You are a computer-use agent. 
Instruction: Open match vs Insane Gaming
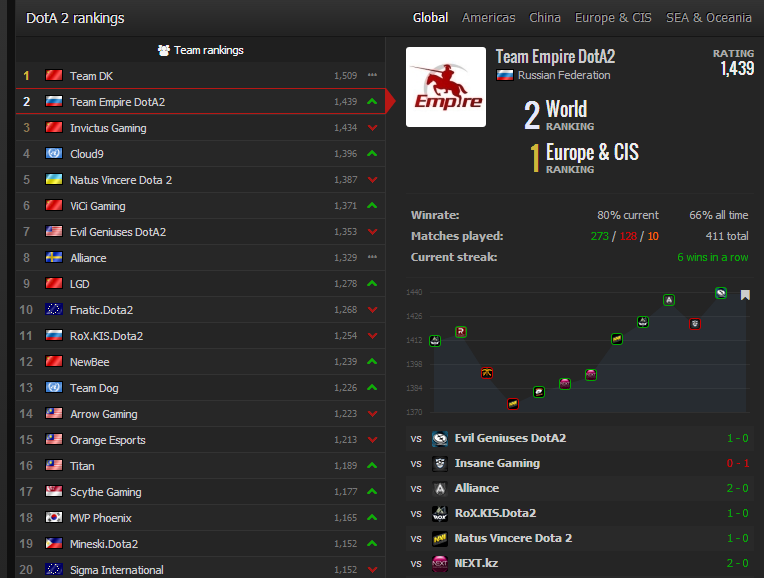pos(579,463)
